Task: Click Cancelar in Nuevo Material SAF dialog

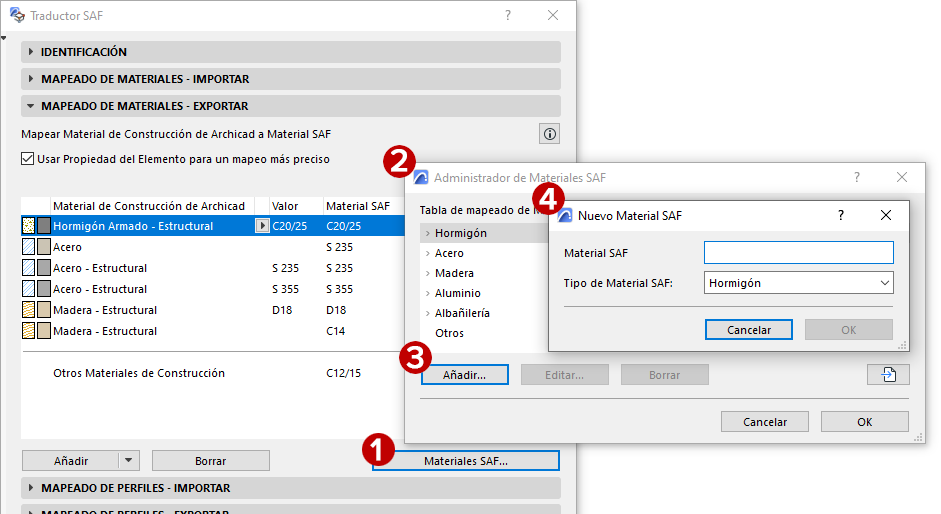Action: click(x=748, y=330)
